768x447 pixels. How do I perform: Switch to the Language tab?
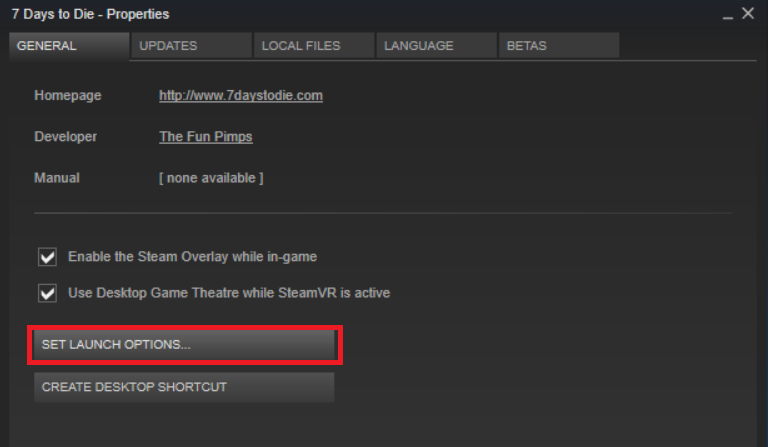click(x=436, y=46)
